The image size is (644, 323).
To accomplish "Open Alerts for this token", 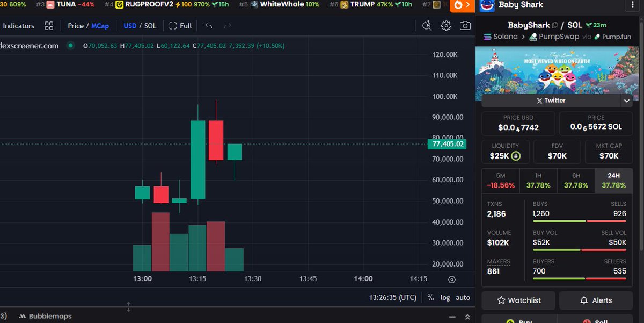I will pyautogui.click(x=596, y=300).
